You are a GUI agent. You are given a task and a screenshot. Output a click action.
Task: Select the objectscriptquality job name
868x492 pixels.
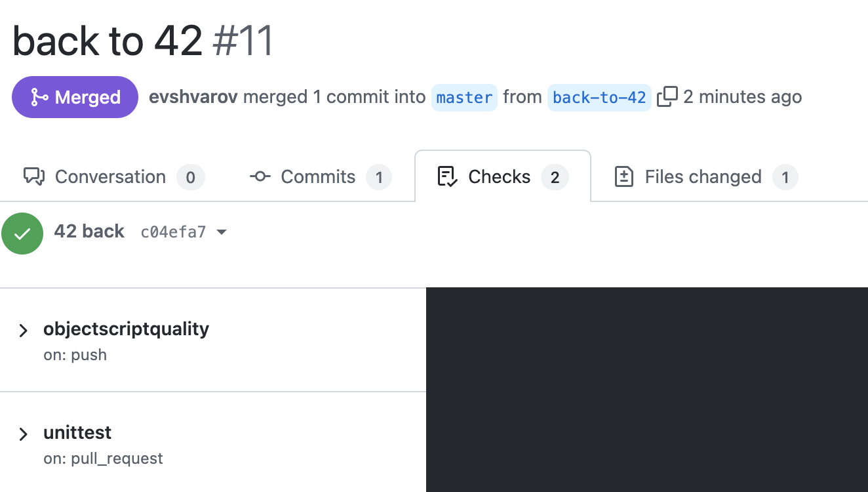[x=126, y=329]
